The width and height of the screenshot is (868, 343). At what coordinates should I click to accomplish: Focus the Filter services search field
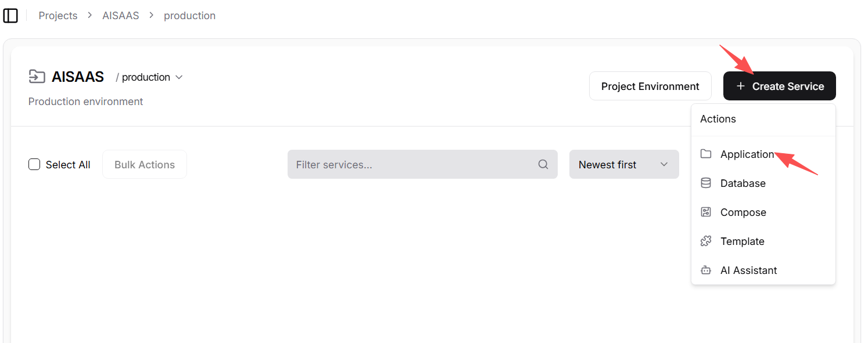tap(413, 164)
